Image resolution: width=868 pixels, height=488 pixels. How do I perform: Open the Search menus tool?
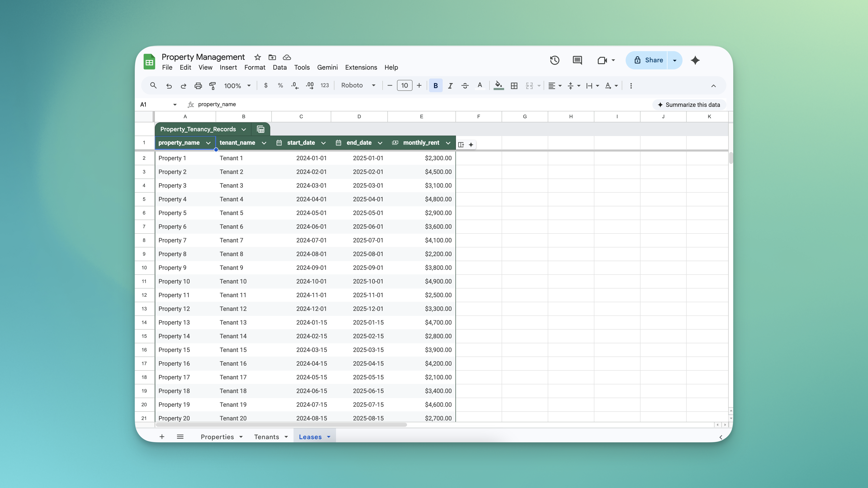[153, 86]
